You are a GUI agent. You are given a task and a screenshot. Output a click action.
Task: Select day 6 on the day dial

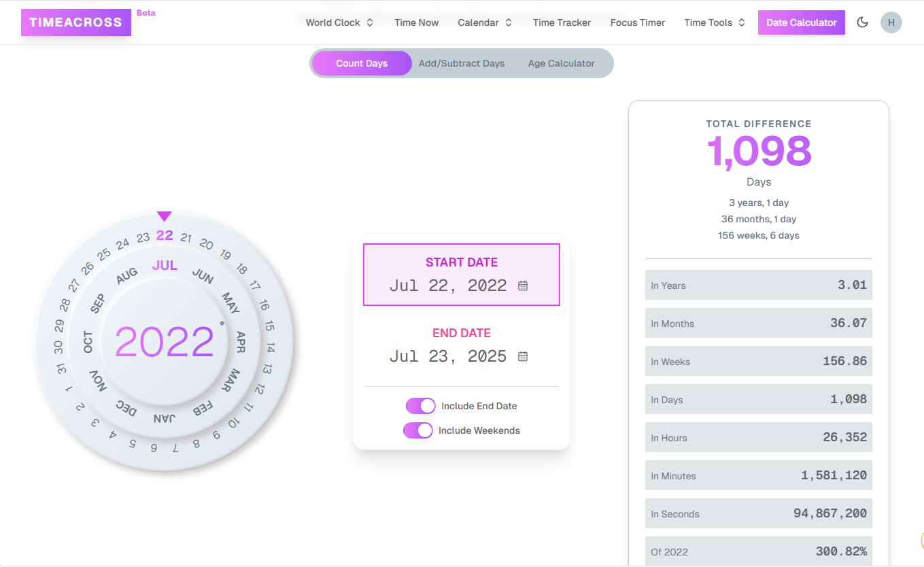coord(154,448)
